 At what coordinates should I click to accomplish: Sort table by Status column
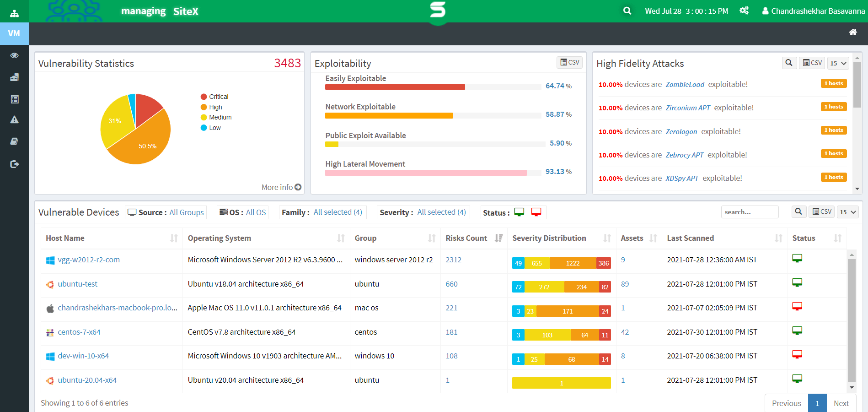tap(817, 238)
